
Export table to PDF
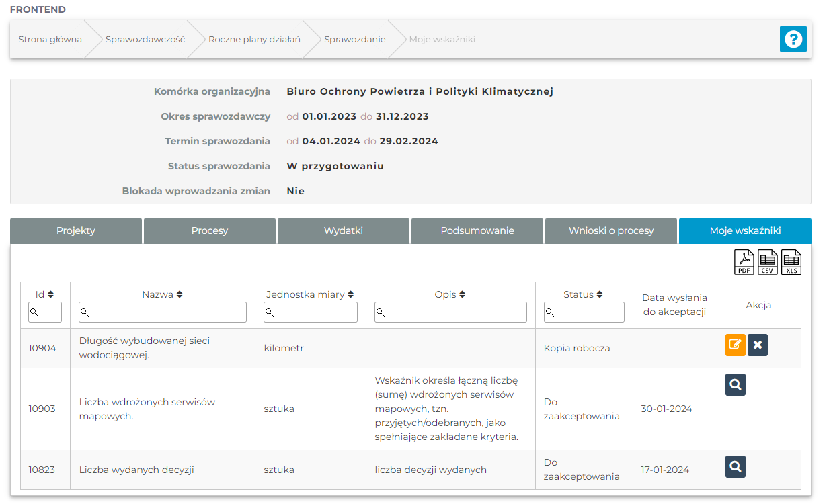tap(744, 262)
